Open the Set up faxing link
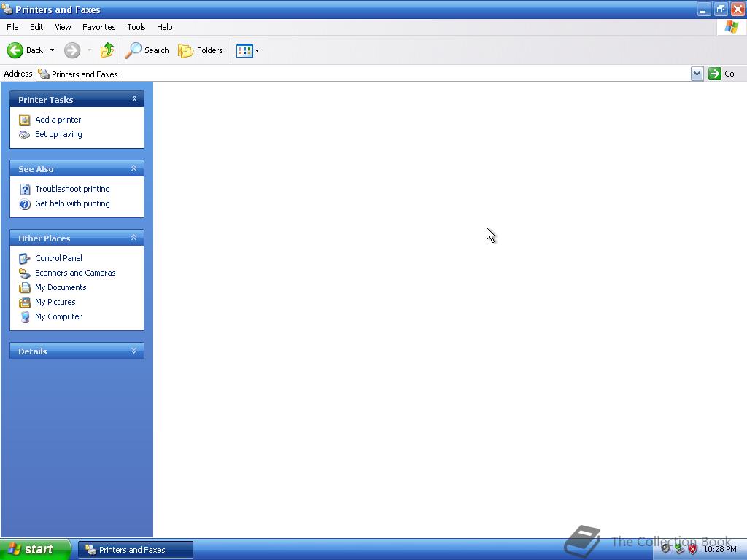Image resolution: width=747 pixels, height=560 pixels. point(58,134)
